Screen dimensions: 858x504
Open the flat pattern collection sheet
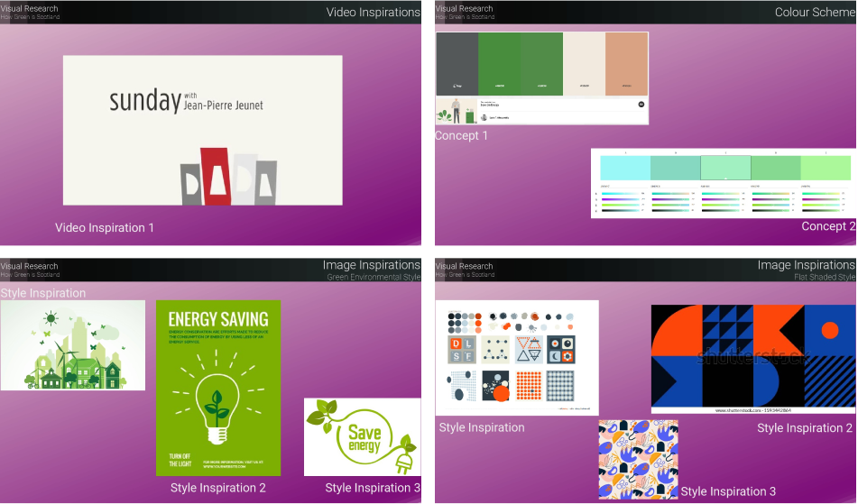click(517, 358)
